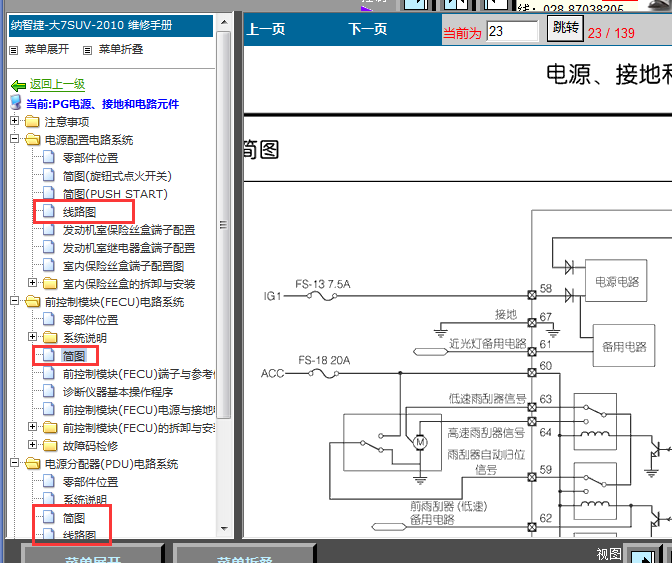Viewport: 672px width, 563px height.
Task: Click the 当前:PG电源 computer icon
Action: click(x=16, y=104)
